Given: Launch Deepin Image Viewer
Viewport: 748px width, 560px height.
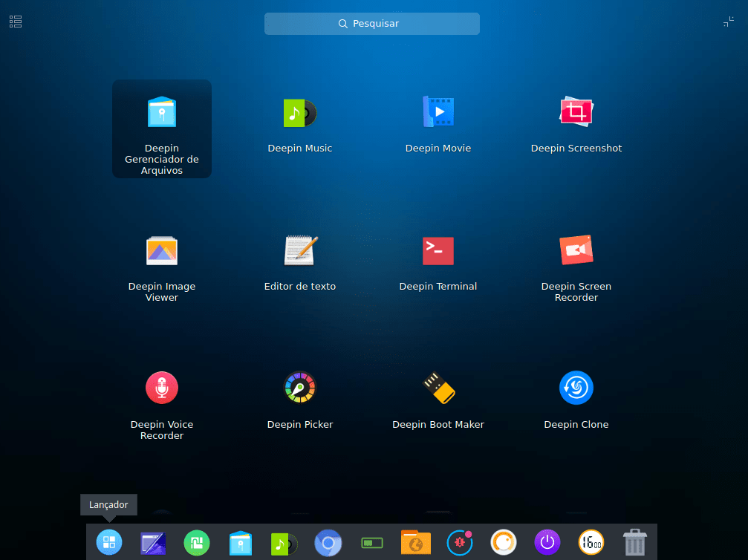Looking at the screenshot, I should 162,251.
